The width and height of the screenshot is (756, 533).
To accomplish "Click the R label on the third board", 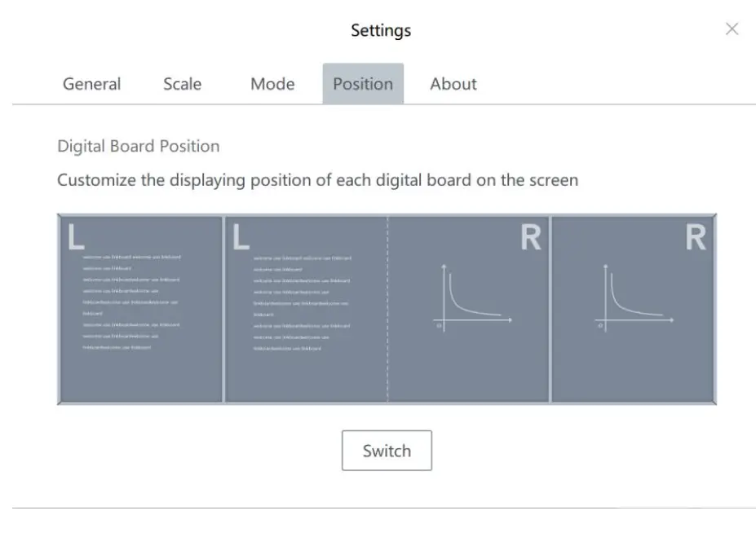I will pyautogui.click(x=532, y=237).
